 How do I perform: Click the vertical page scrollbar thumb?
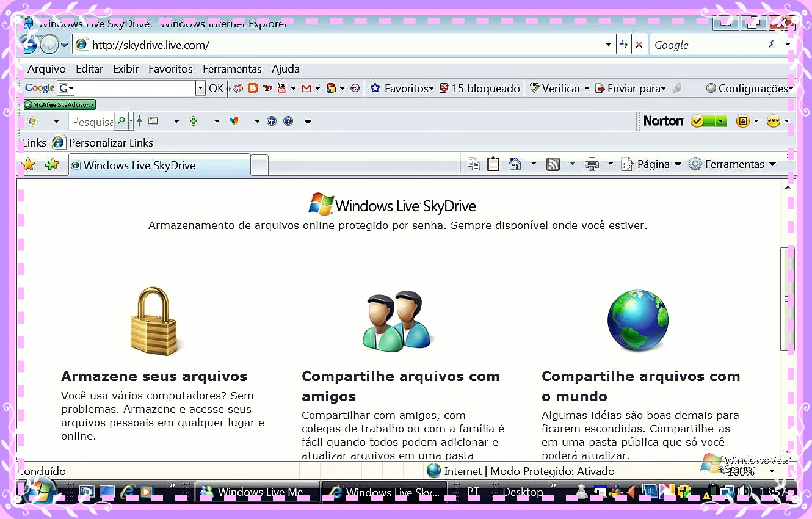(x=788, y=299)
